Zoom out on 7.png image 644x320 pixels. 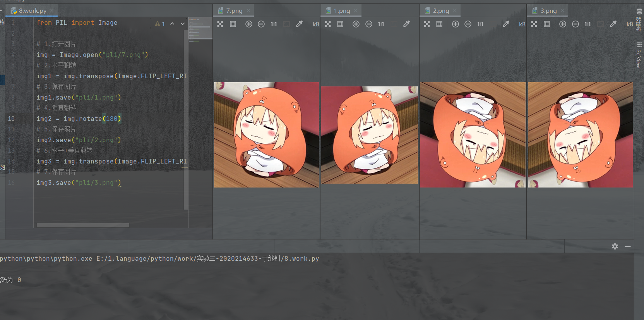[x=261, y=24]
